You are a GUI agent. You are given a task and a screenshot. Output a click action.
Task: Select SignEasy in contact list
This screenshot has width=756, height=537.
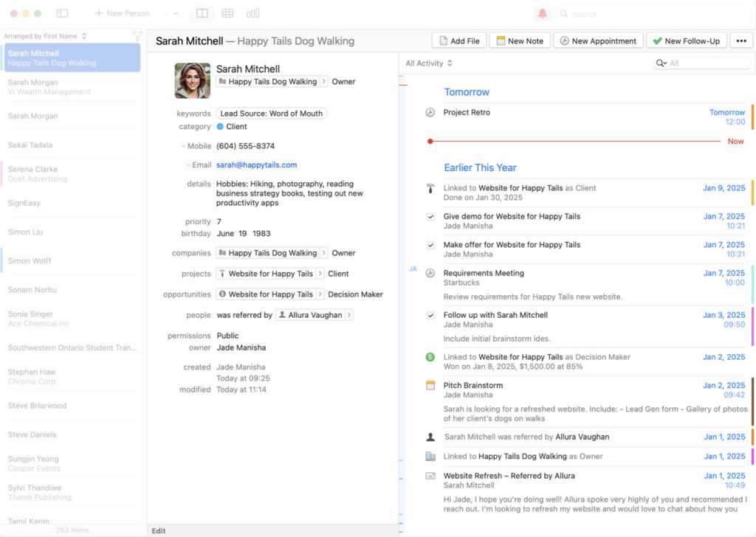point(72,203)
